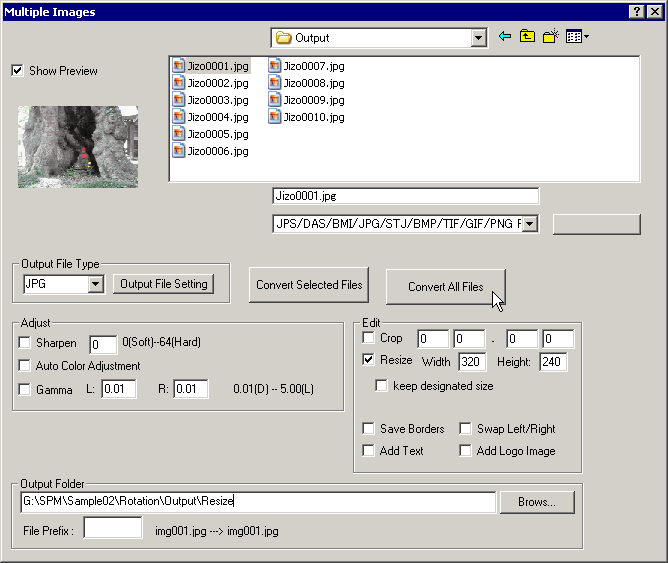Click the second Crop coordinate field
The image size is (668, 563).
(469, 339)
